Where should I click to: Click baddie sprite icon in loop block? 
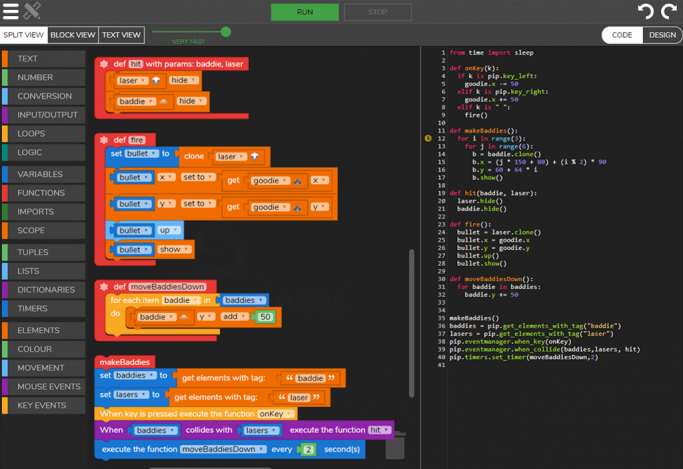(x=184, y=317)
